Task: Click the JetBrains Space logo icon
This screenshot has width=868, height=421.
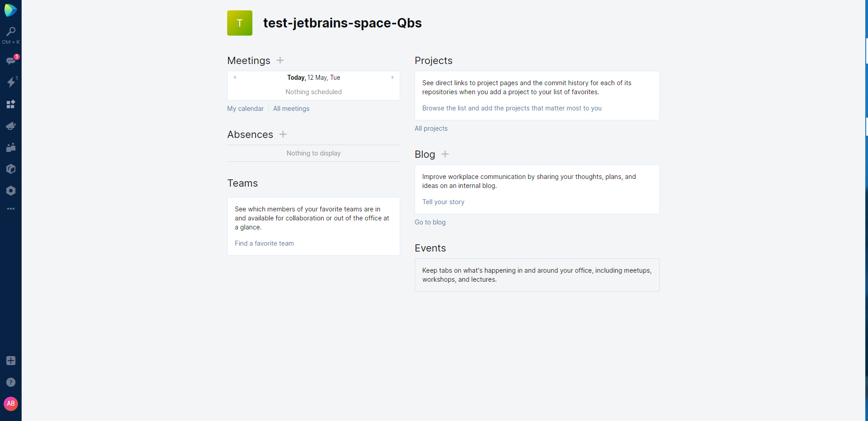Action: click(11, 10)
